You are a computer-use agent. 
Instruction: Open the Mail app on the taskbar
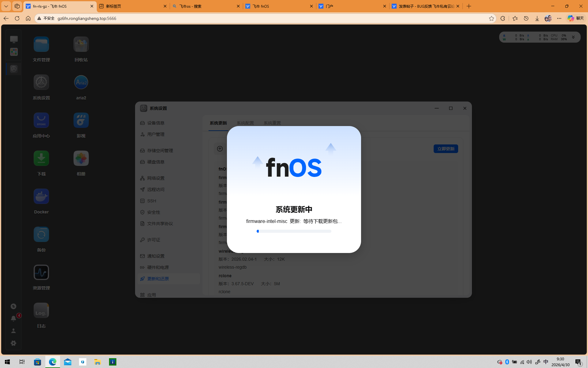coord(68,362)
